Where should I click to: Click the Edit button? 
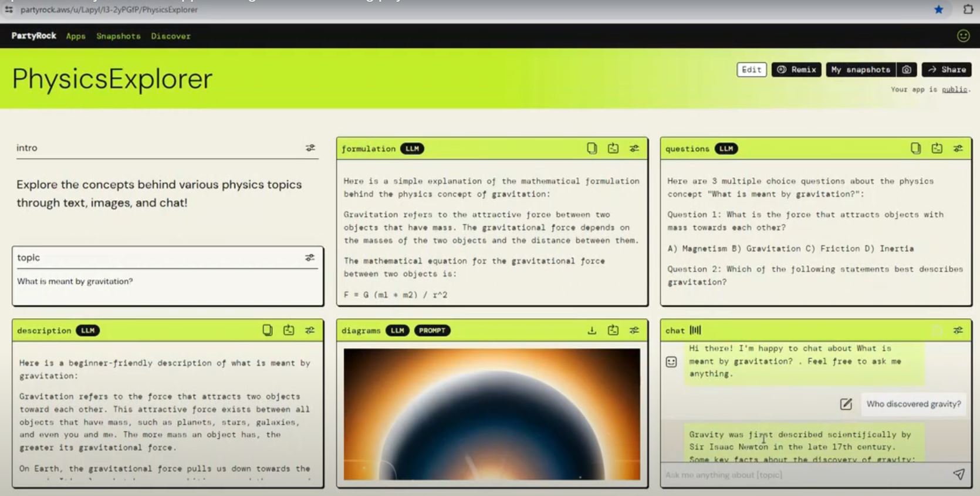(x=752, y=69)
